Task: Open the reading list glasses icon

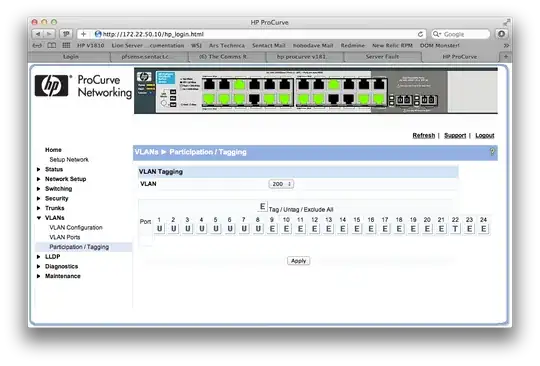Action: point(37,45)
